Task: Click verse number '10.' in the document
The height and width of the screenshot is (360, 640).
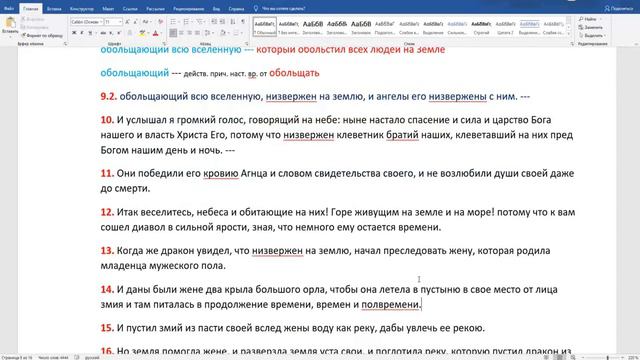Action: (x=107, y=120)
